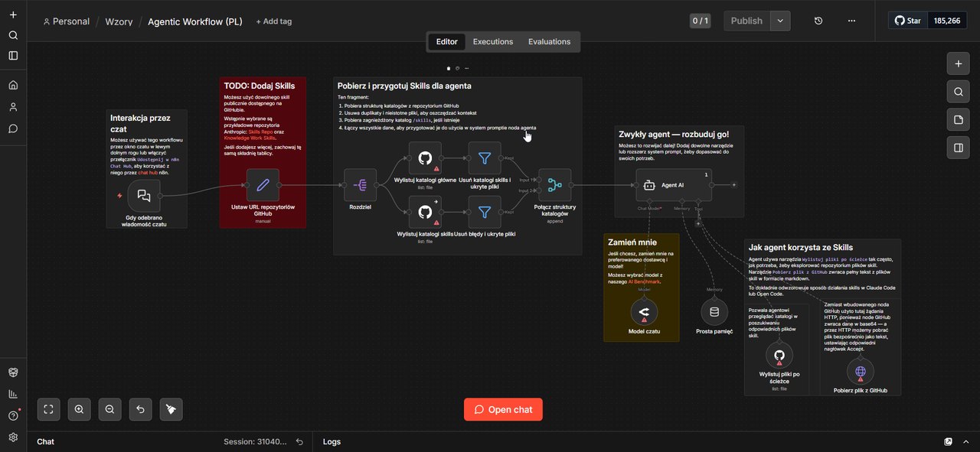
Task: Select the Usuń błędy i ukryte pliki filter node
Action: (x=485, y=212)
